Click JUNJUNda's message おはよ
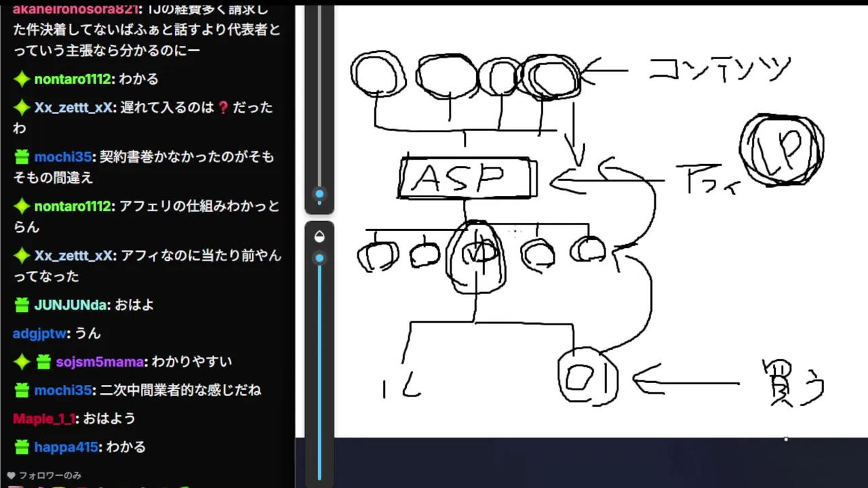The height and width of the screenshot is (488, 868). click(134, 305)
